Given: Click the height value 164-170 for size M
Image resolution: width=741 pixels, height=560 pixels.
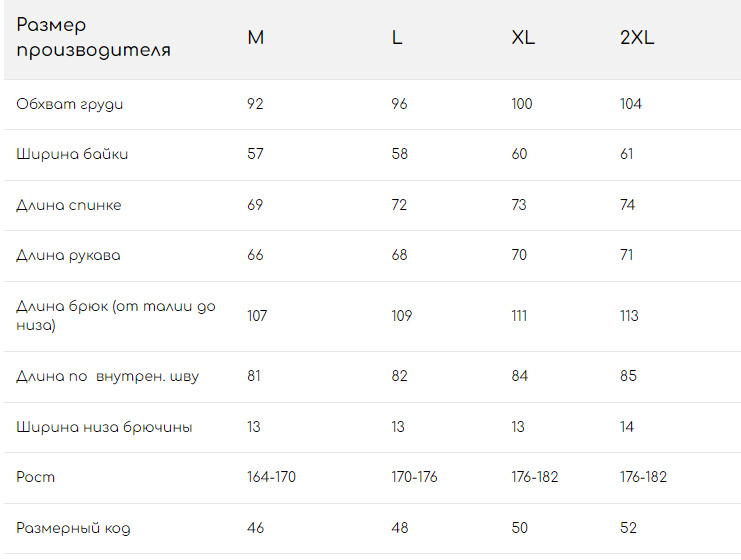Looking at the screenshot, I should pyautogui.click(x=271, y=477).
